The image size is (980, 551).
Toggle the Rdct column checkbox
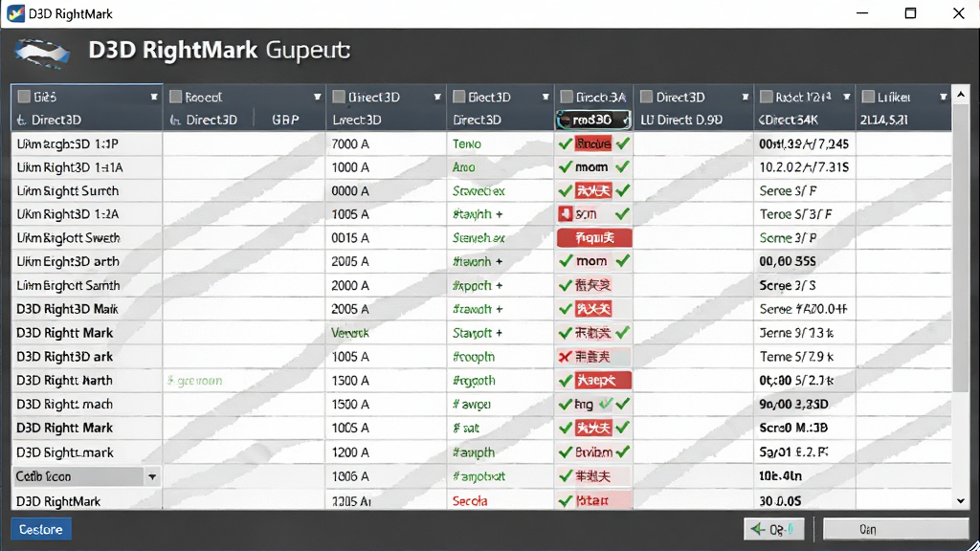coord(767,97)
